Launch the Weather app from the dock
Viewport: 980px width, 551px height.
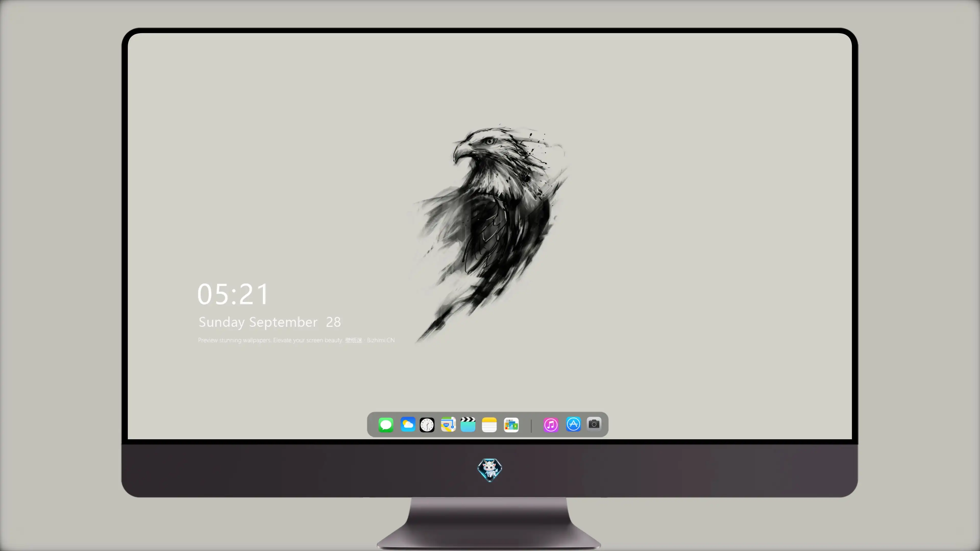pos(408,424)
